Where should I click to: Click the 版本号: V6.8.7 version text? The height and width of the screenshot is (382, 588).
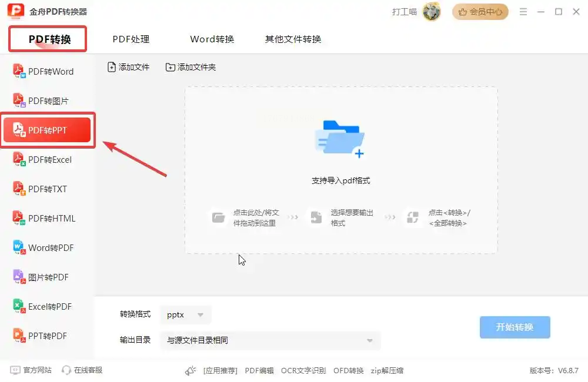pyautogui.click(x=554, y=370)
